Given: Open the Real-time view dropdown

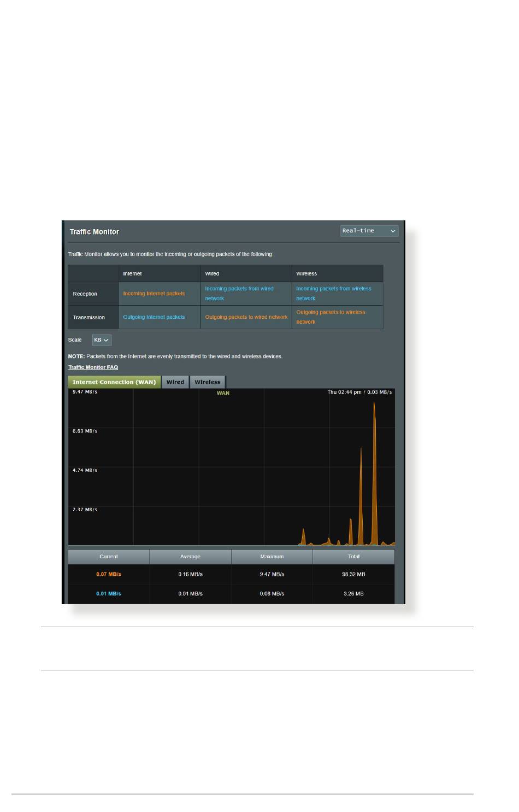Looking at the screenshot, I should (369, 231).
